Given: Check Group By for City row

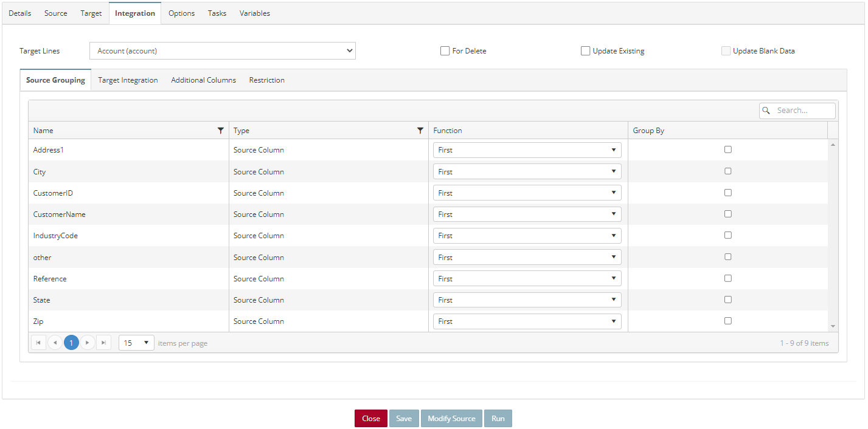Looking at the screenshot, I should 728,171.
